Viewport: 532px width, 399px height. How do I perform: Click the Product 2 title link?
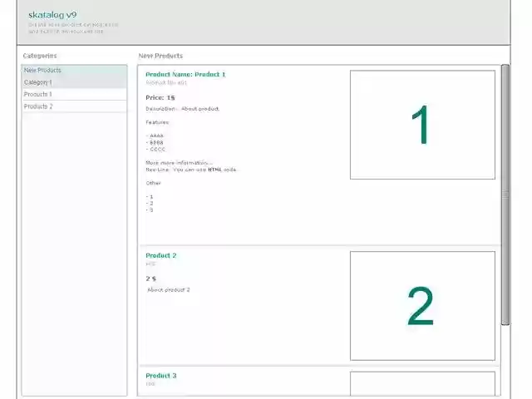coord(160,255)
